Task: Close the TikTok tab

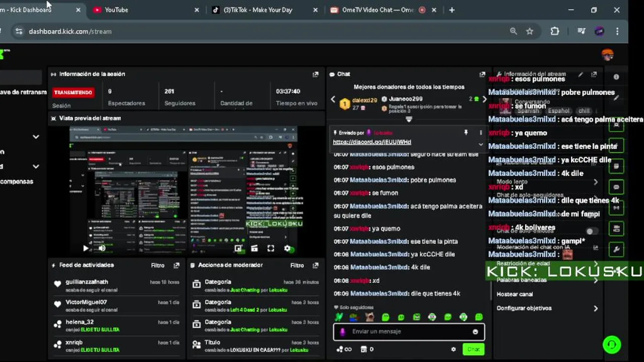Action: point(315,10)
